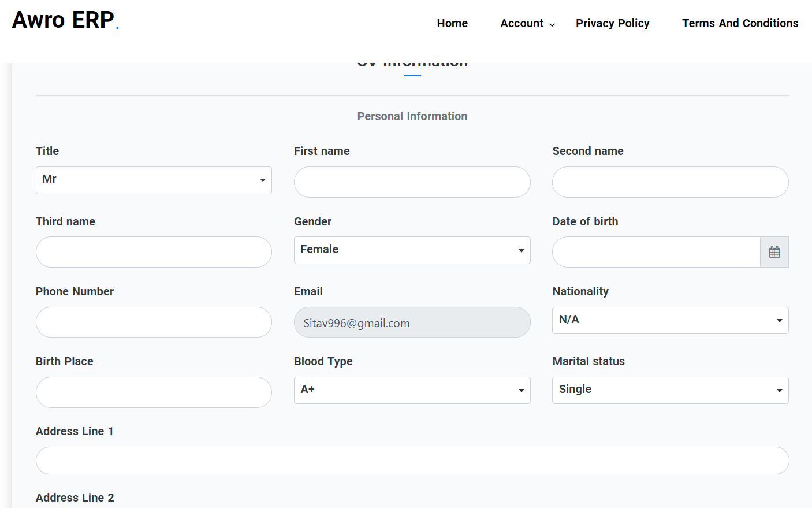812x508 pixels.
Task: Expand the Account menu chevron
Action: (x=552, y=24)
